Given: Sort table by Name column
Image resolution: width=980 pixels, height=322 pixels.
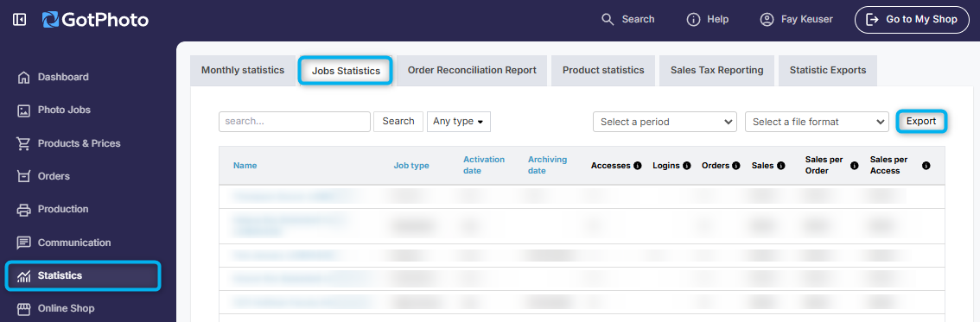Looking at the screenshot, I should tap(245, 166).
